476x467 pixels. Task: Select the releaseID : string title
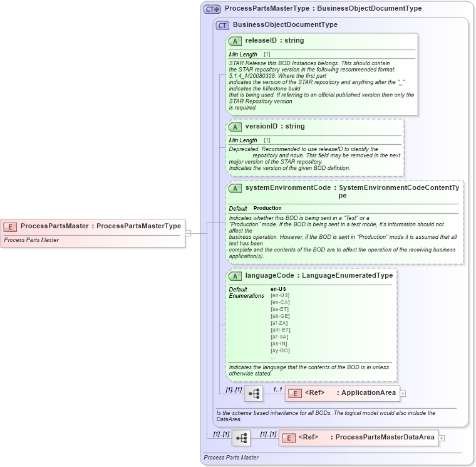[274, 40]
